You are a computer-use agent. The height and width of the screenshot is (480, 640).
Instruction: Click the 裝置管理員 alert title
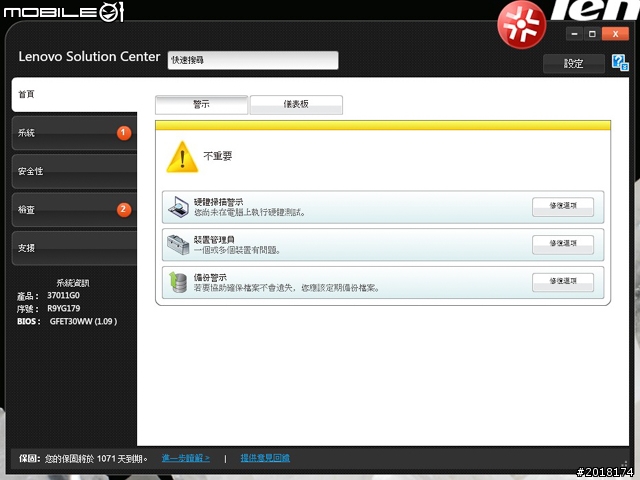(x=214, y=240)
